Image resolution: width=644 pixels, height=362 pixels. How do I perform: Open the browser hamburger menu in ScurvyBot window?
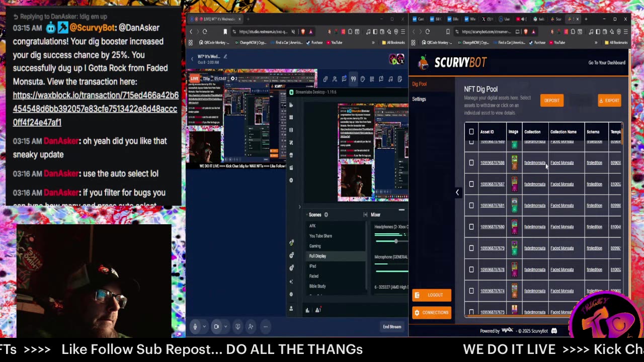[x=625, y=32]
